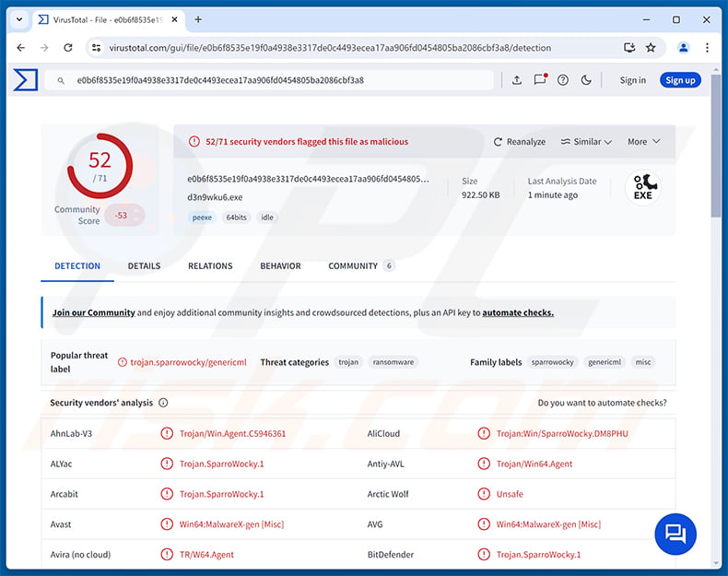The height and width of the screenshot is (576, 728).
Task: Click the file name d3n9wku6.exe
Action: [x=215, y=197]
